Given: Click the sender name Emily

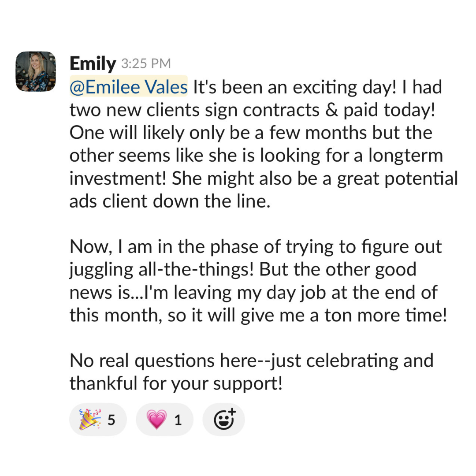Looking at the screenshot, I should coord(93,63).
